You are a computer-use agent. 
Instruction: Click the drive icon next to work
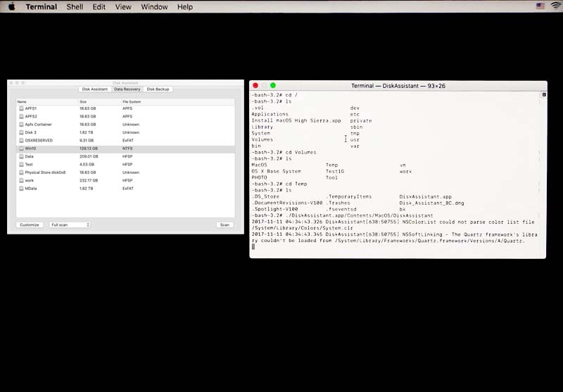point(21,180)
